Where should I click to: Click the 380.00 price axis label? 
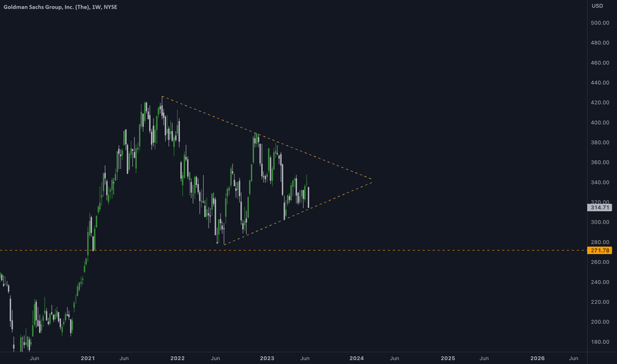point(600,142)
